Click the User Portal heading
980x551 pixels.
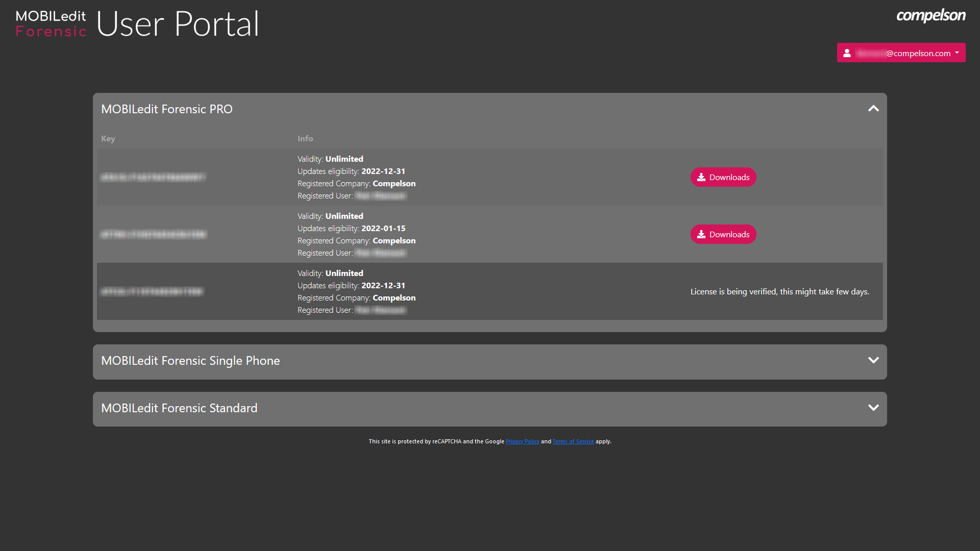[x=178, y=23]
